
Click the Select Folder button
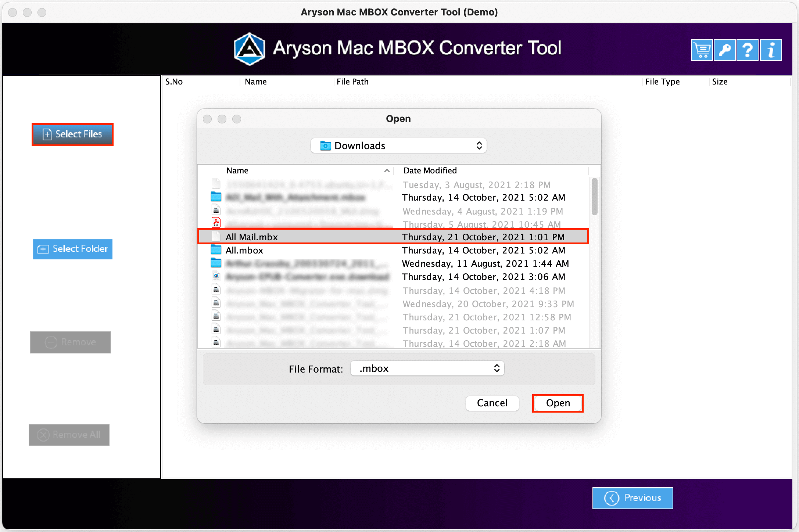73,249
